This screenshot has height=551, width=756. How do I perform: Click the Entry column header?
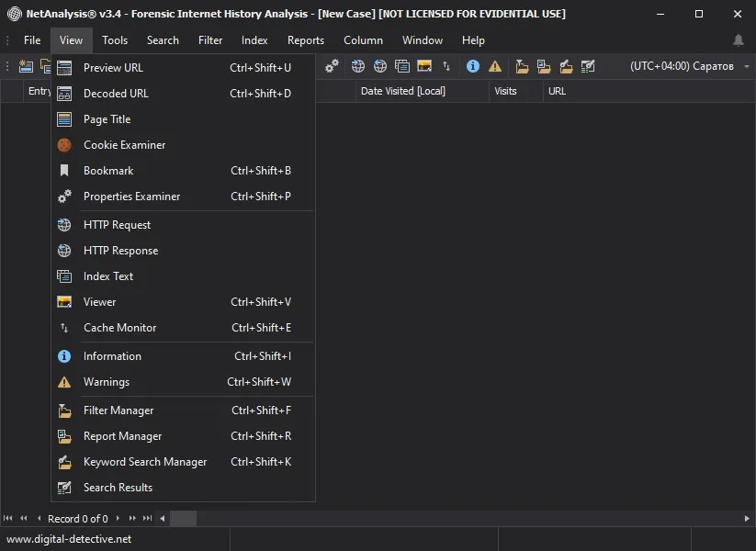click(38, 91)
